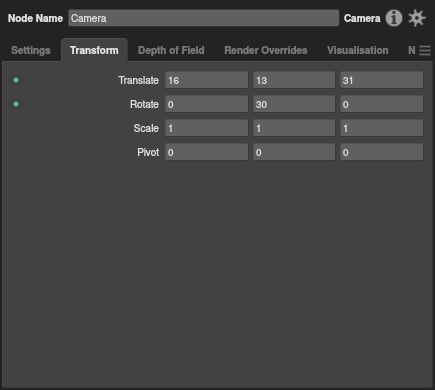Open the tab list hamburger menu
This screenshot has width=435, height=390.
point(425,51)
